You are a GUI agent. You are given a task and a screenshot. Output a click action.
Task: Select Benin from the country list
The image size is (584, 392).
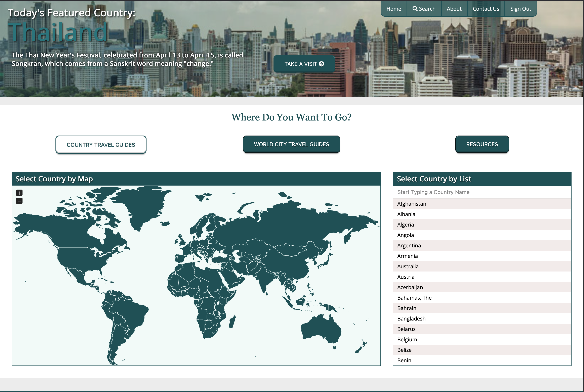click(x=482, y=360)
